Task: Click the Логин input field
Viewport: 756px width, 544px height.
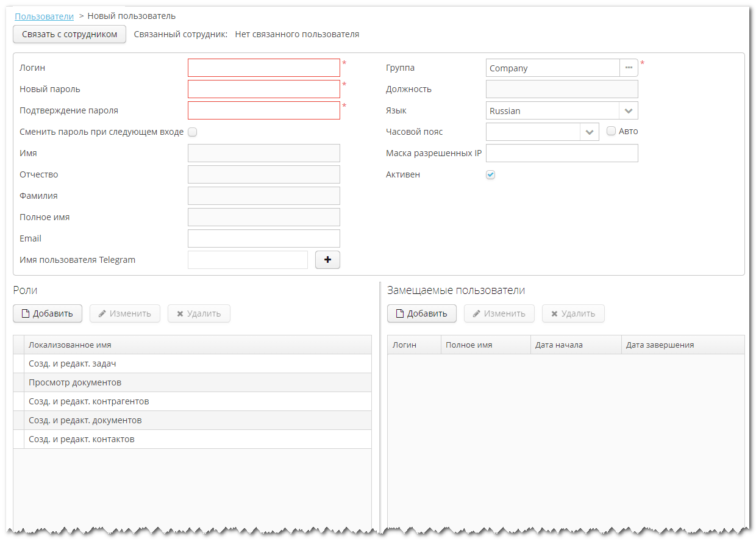Action: 263,68
